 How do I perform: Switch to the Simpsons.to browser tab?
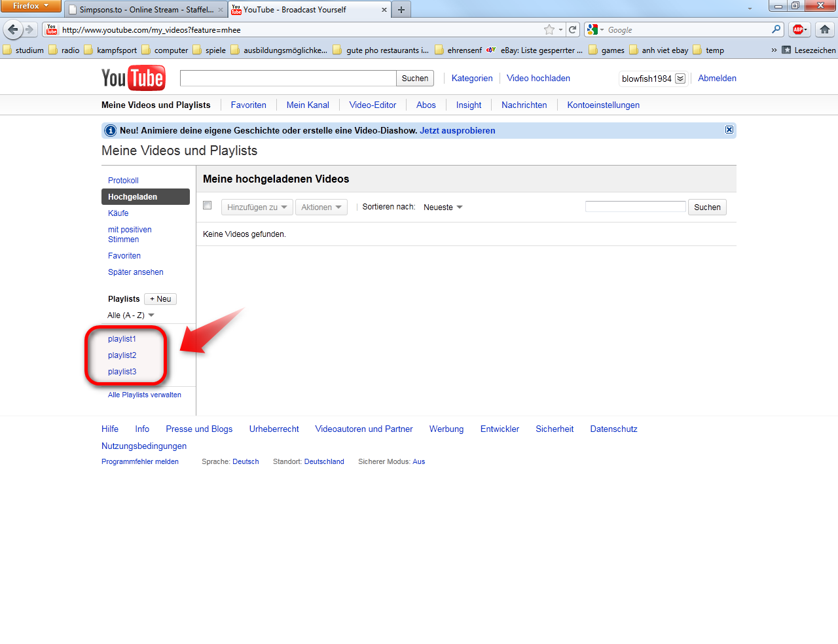[x=146, y=10]
